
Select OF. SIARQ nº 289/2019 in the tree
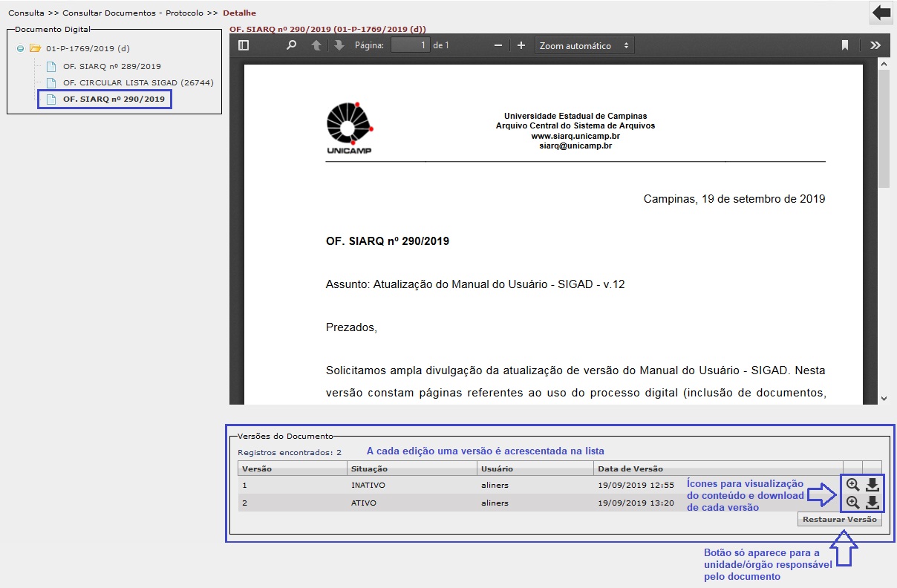coord(112,66)
